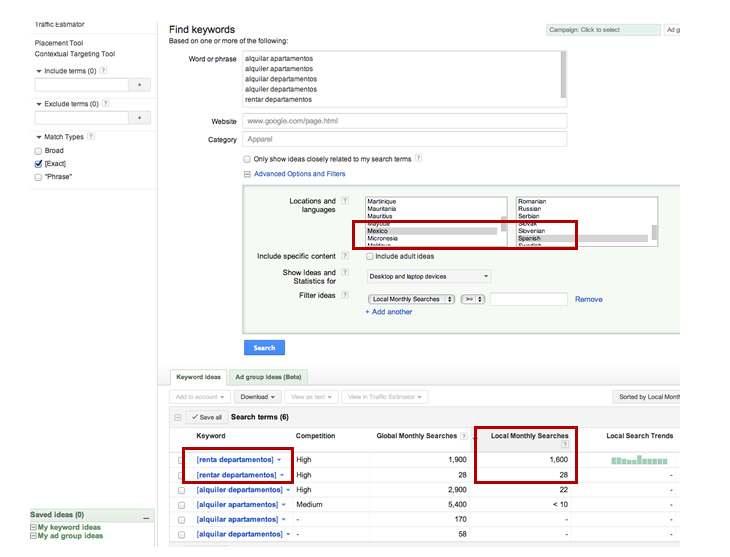Open Include specific content help icon
The height and width of the screenshot is (557, 730).
tap(345, 256)
